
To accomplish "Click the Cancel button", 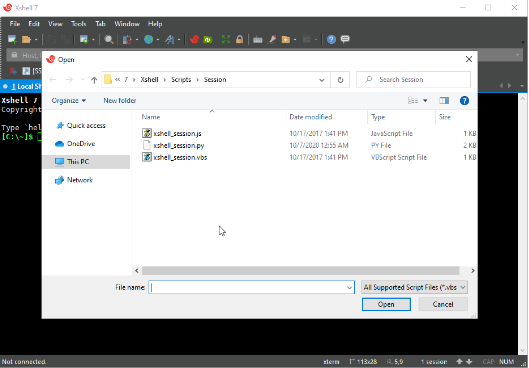I will 443,304.
